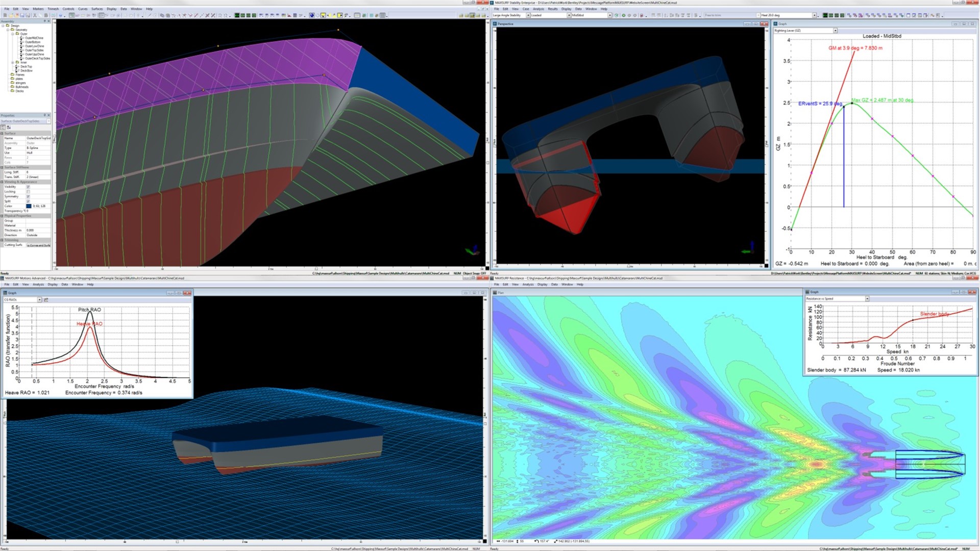
Task: Click the pin icon on the Assembly panel
Action: click(44, 21)
